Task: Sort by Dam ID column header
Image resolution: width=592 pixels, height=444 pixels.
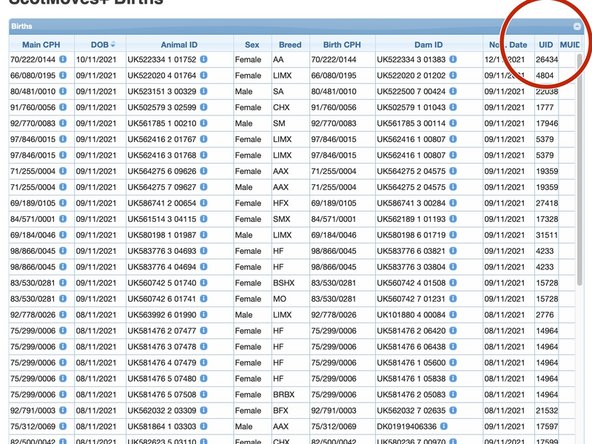Action: (x=429, y=45)
